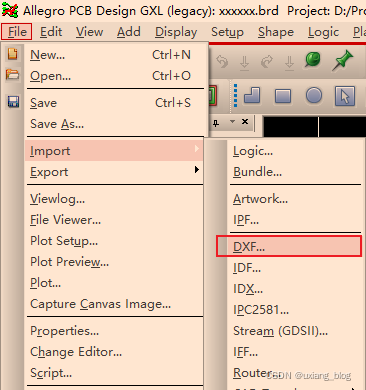Screen dimensions: 366x390
Task: Open File Viewer... entry
Action: 114,220
